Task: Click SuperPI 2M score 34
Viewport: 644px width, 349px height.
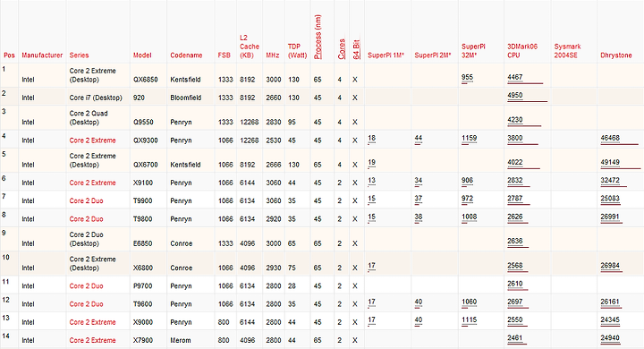Action: click(x=418, y=180)
